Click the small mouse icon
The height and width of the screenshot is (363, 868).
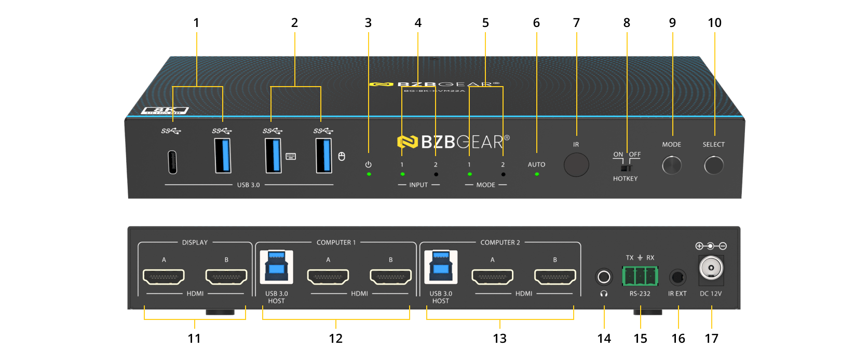pyautogui.click(x=342, y=156)
